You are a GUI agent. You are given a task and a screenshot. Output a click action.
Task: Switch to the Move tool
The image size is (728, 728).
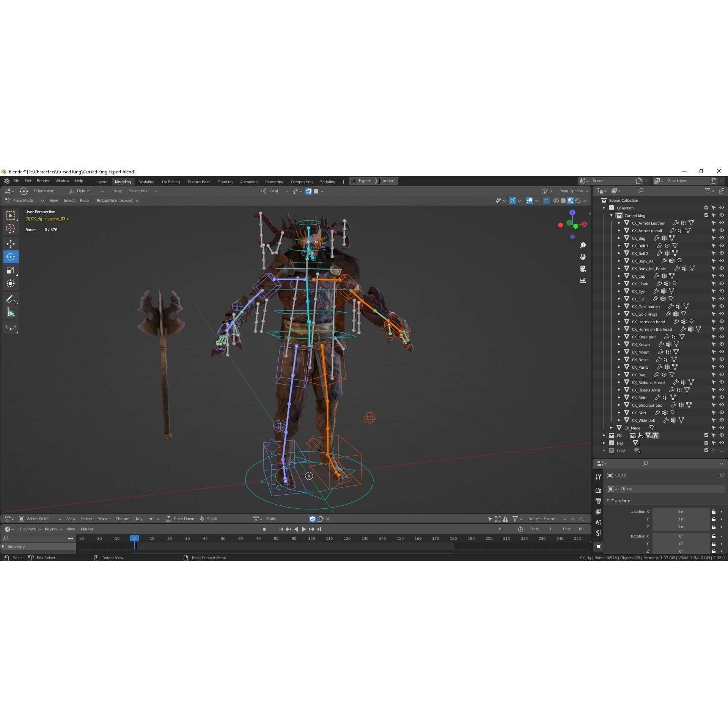tap(11, 244)
